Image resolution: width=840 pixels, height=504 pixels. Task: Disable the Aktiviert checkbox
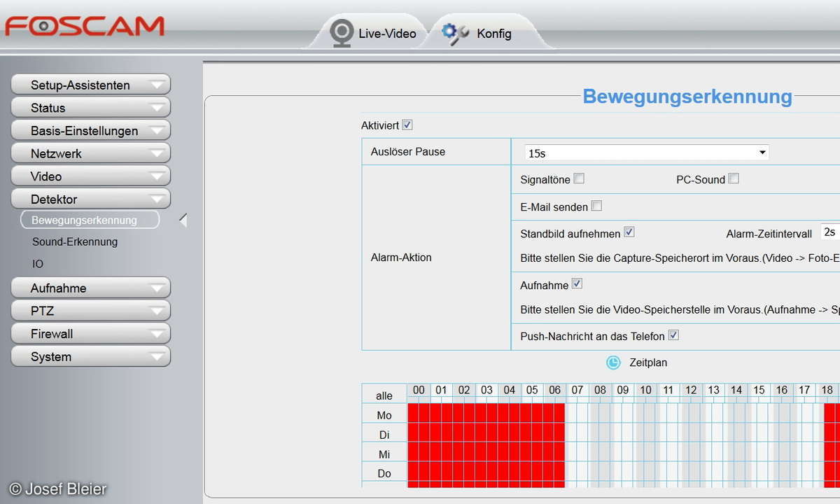coord(407,125)
